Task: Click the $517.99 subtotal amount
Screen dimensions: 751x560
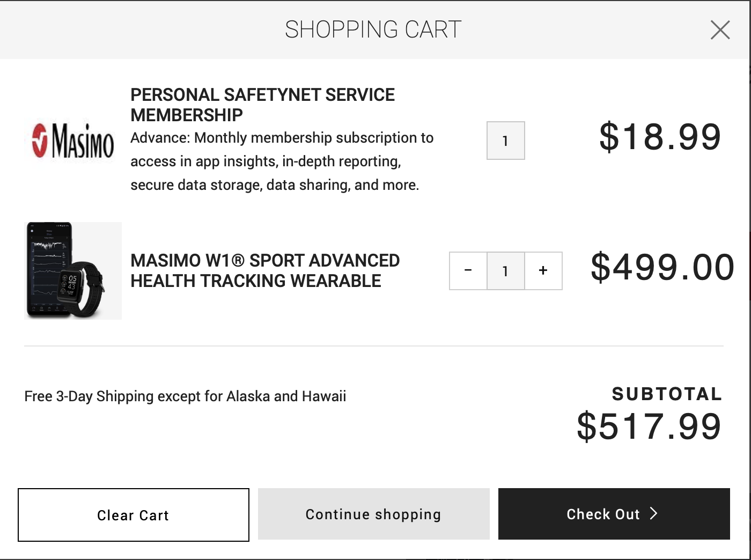Action: point(649,426)
